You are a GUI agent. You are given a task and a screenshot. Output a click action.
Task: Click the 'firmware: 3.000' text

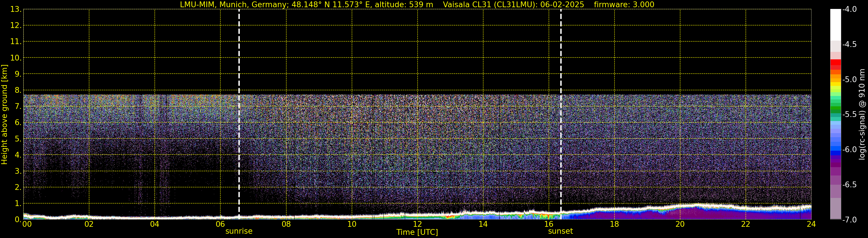[x=624, y=5]
